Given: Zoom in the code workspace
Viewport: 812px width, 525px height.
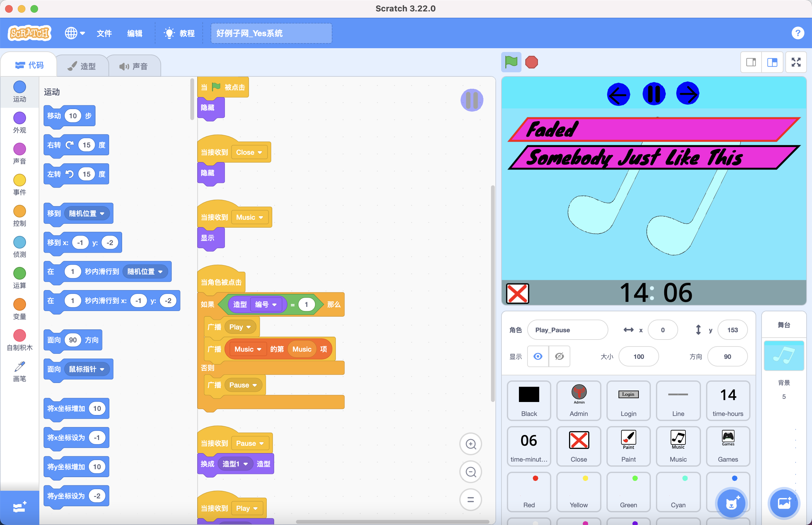Looking at the screenshot, I should tap(471, 444).
